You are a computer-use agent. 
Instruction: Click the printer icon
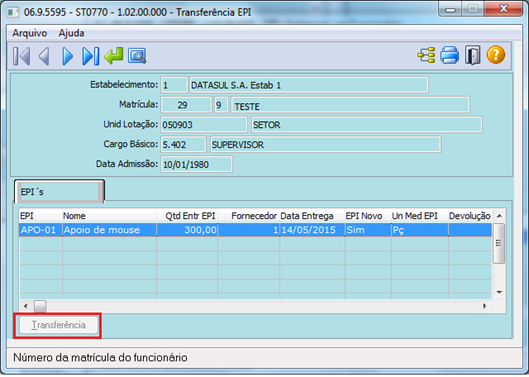click(449, 55)
